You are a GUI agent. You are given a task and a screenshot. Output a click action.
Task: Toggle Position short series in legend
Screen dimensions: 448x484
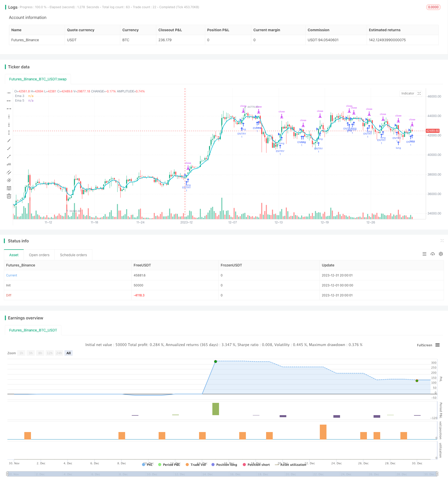coord(256,465)
